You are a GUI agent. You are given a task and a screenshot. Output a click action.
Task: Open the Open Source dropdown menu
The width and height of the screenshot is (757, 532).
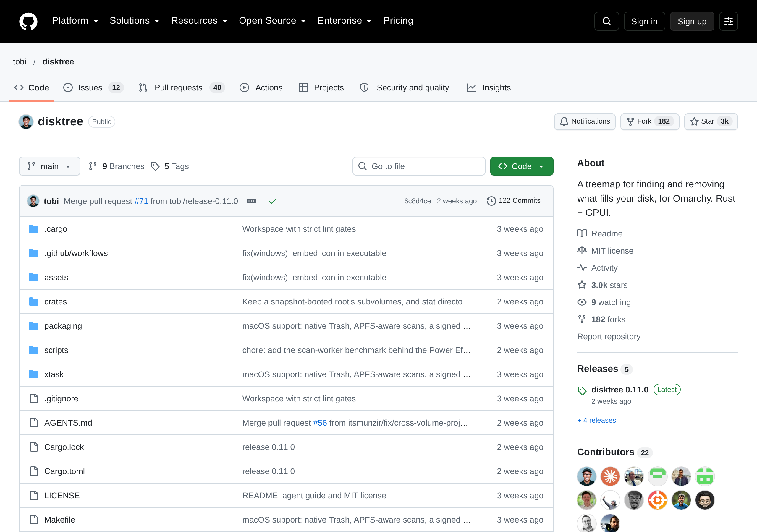[272, 21]
